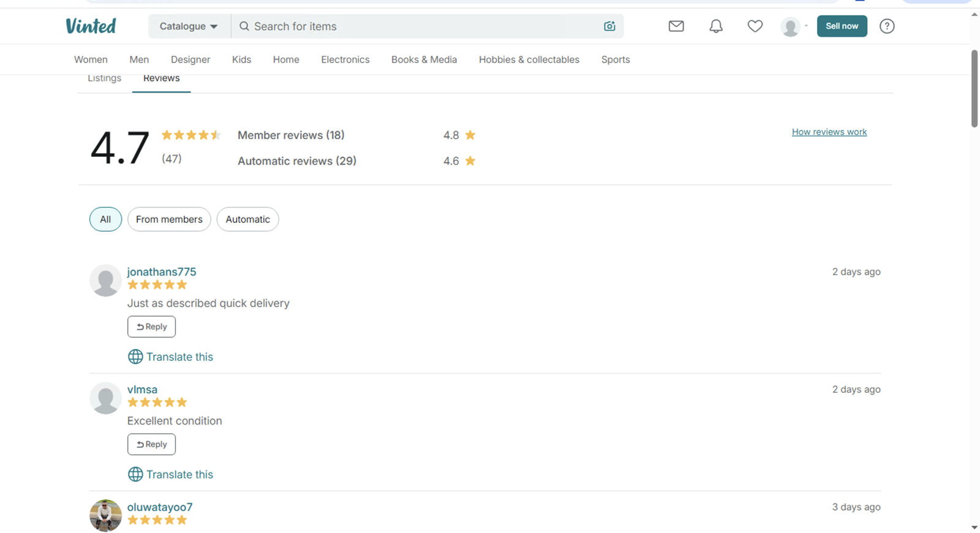Open the Women category menu
The width and height of the screenshot is (980, 533).
point(91,59)
